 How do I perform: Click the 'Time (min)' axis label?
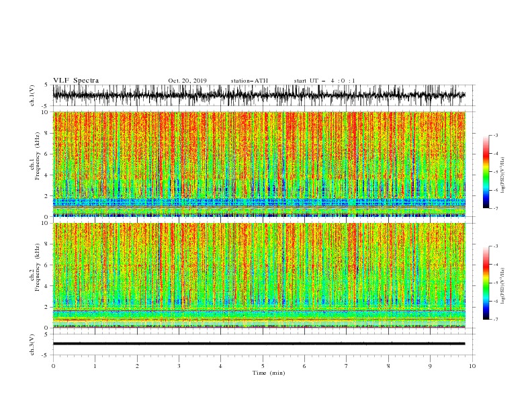pos(269,373)
